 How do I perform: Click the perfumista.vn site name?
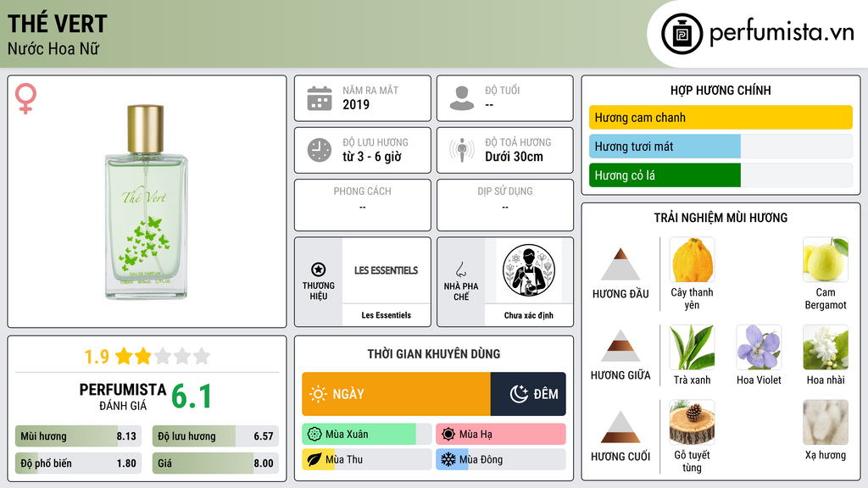pyautogui.click(x=782, y=31)
